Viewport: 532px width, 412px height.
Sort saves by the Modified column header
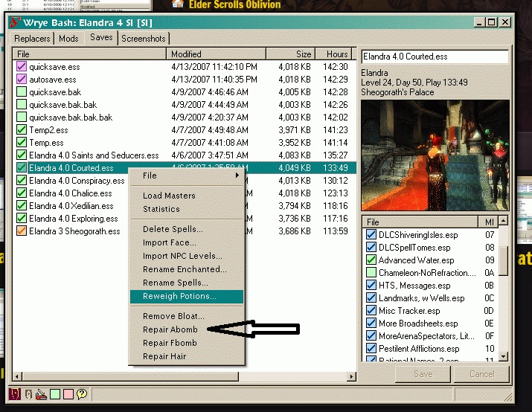coord(216,54)
